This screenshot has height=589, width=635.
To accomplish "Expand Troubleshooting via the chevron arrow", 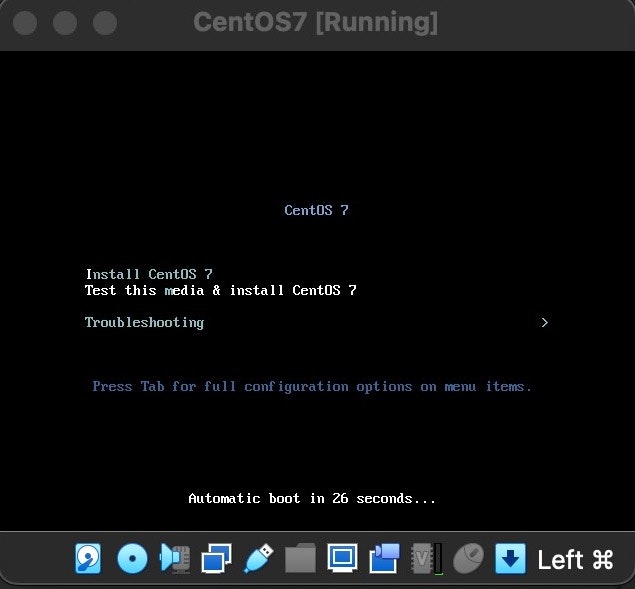I will [x=544, y=322].
